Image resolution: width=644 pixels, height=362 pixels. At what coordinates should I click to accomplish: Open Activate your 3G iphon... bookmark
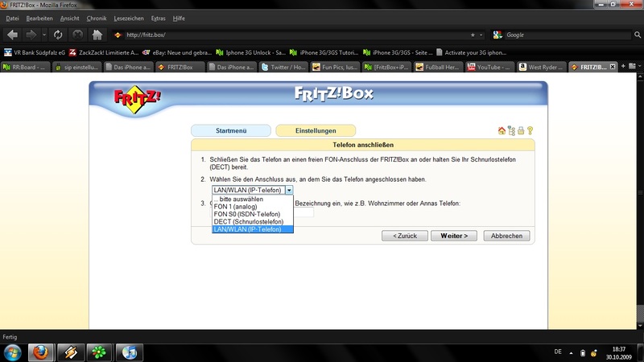tap(471, 52)
